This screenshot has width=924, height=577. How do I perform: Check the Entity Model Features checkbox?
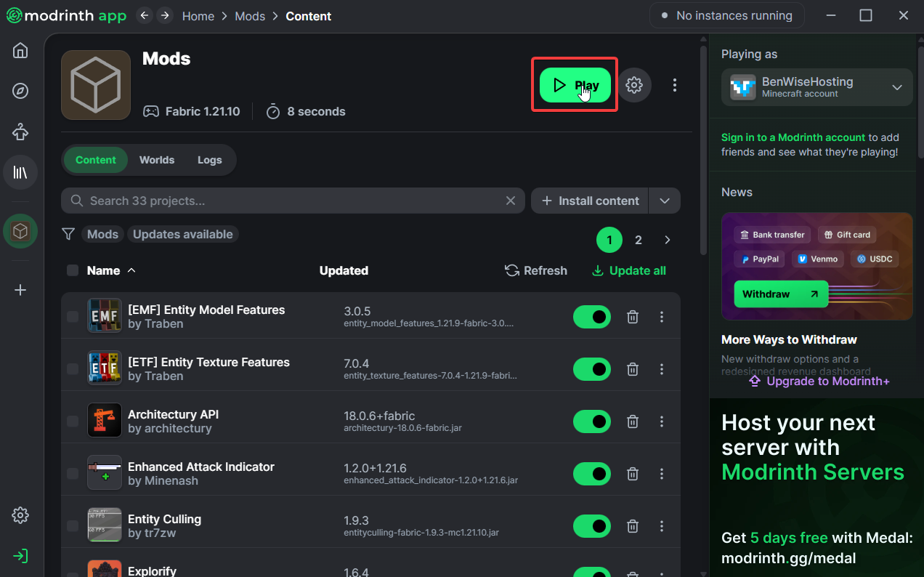[x=73, y=317]
